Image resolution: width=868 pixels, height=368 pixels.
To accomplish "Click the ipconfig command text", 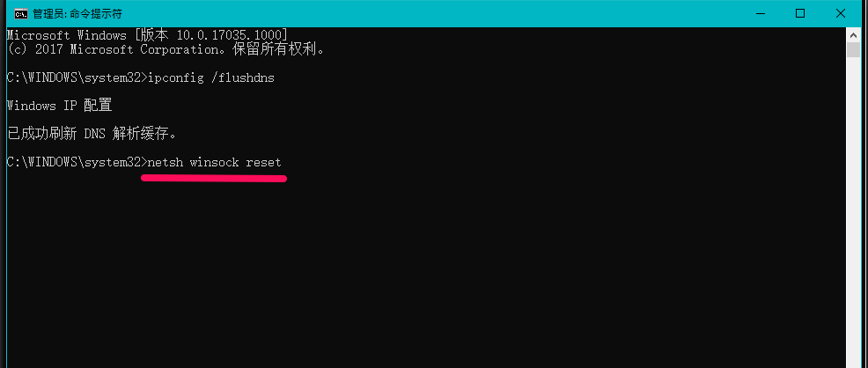I will [x=173, y=78].
